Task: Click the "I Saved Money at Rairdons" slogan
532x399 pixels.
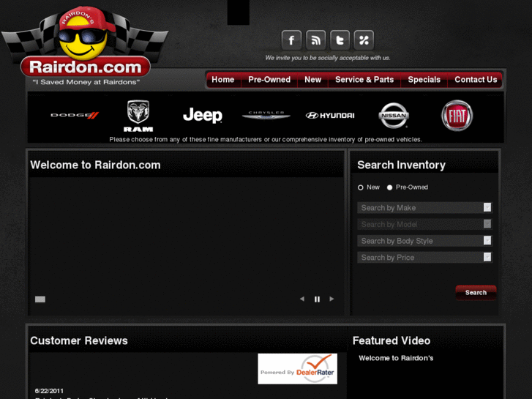Action: 86,82
